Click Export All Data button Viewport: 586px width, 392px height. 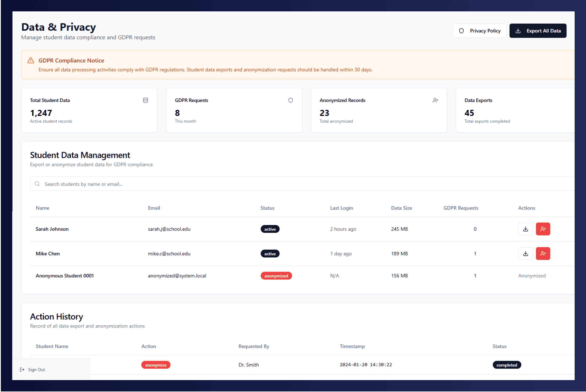coord(538,31)
